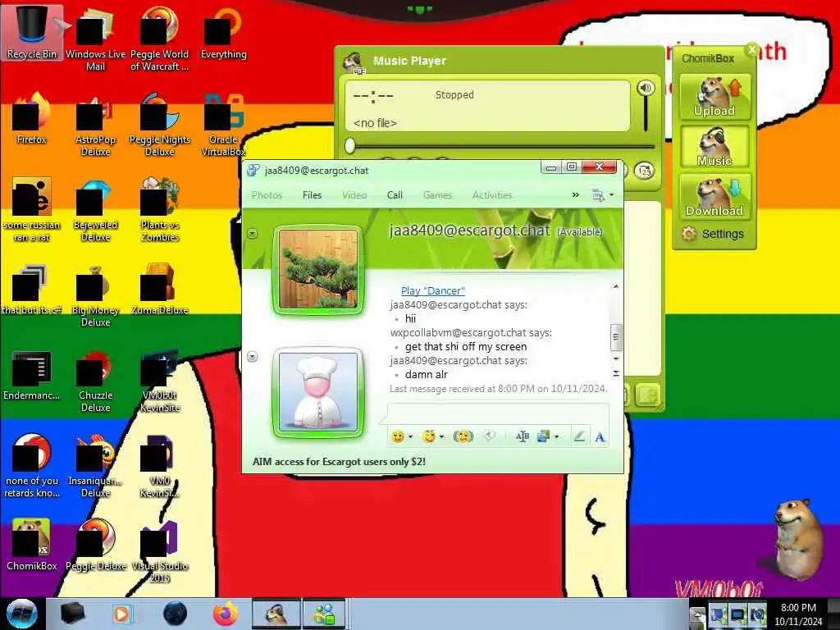The width and height of the screenshot is (840, 630).
Task: Click the contact's bonsai display picture
Action: 318,269
